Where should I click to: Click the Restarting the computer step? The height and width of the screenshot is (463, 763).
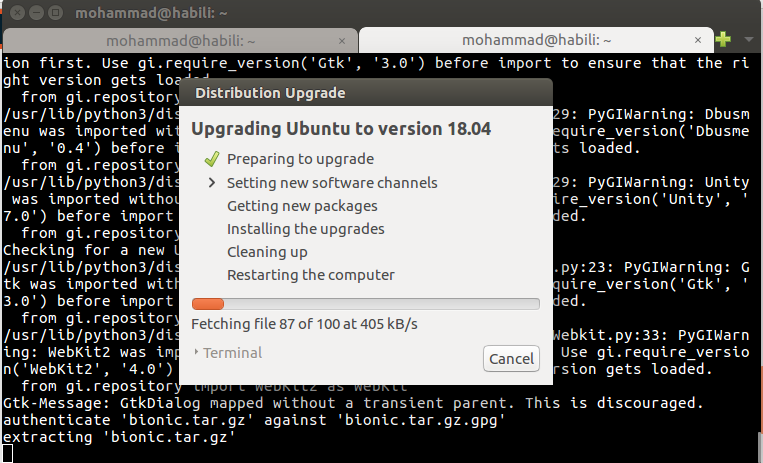(310, 275)
